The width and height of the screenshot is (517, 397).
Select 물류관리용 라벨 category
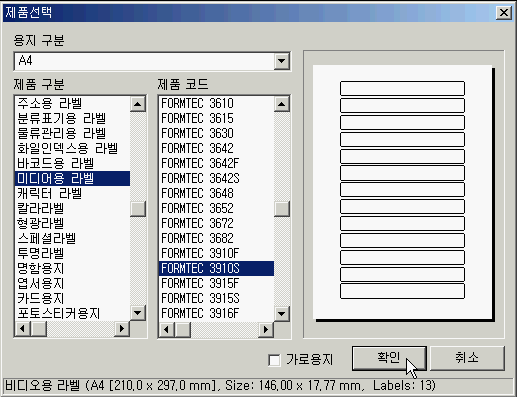point(72,133)
